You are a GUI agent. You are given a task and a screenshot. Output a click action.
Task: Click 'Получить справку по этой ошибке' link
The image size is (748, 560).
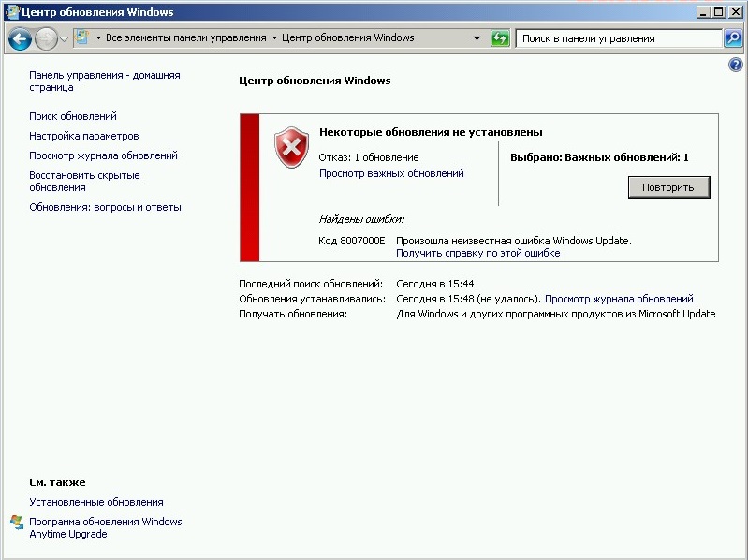tap(477, 253)
